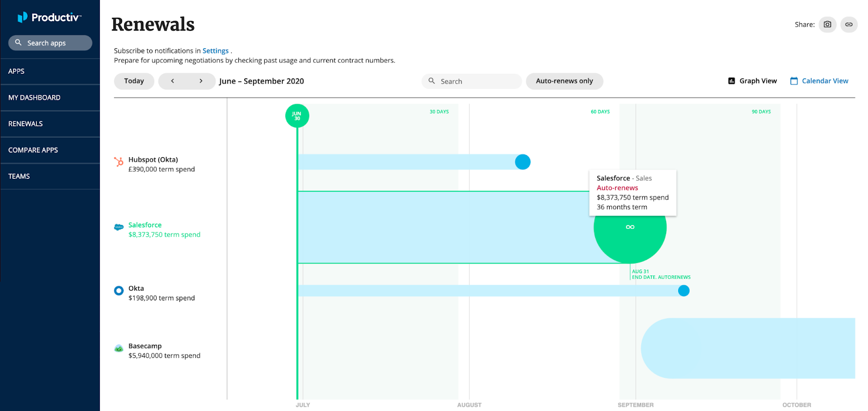Click the Salesforce cloud icon

[119, 227]
